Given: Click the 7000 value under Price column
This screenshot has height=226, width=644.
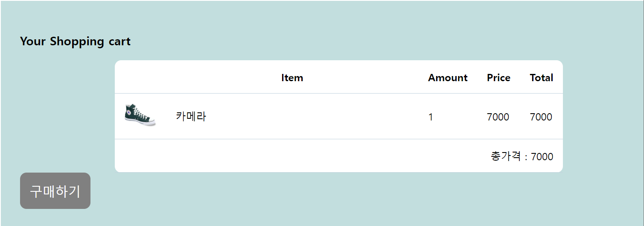Looking at the screenshot, I should click(x=498, y=117).
